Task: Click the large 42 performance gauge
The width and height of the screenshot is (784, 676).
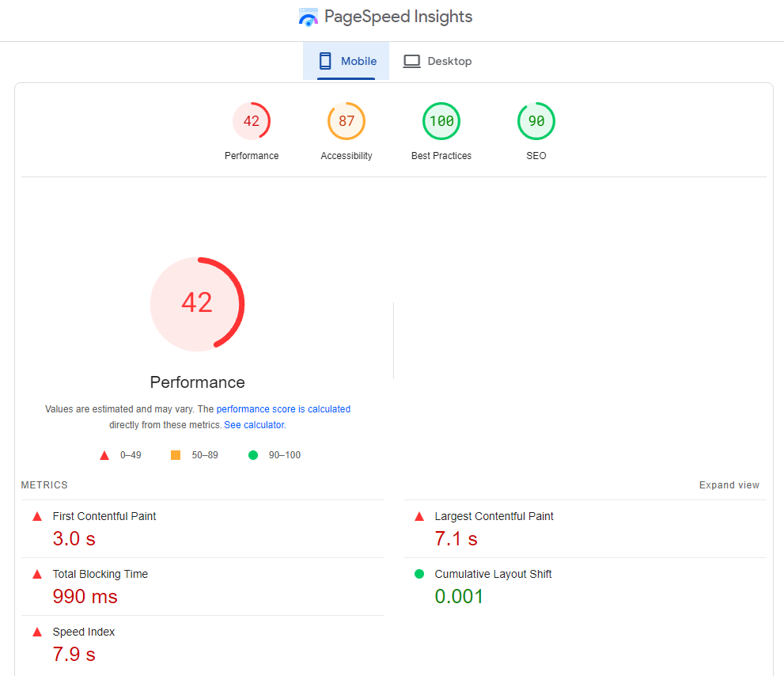Action: click(x=198, y=304)
